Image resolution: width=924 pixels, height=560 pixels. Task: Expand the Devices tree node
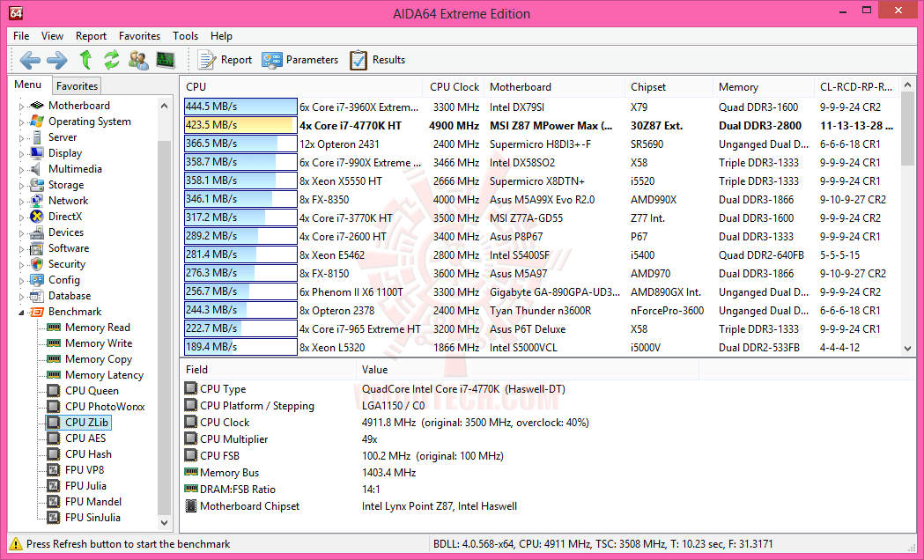pyautogui.click(x=21, y=234)
